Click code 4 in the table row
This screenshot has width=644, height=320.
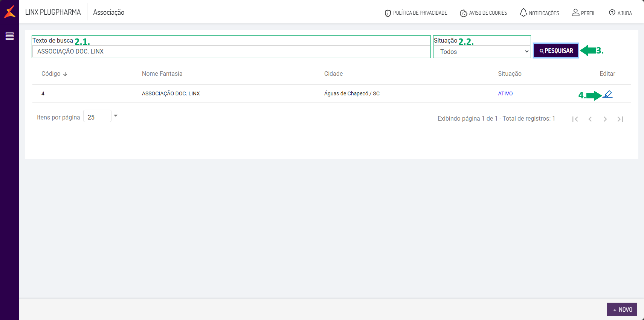pos(43,93)
